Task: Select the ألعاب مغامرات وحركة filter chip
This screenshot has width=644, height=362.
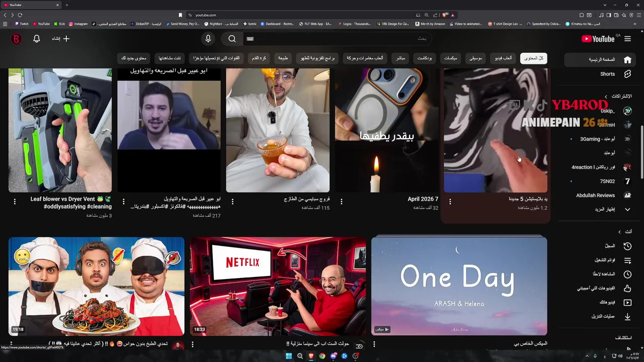Action: pos(365,58)
